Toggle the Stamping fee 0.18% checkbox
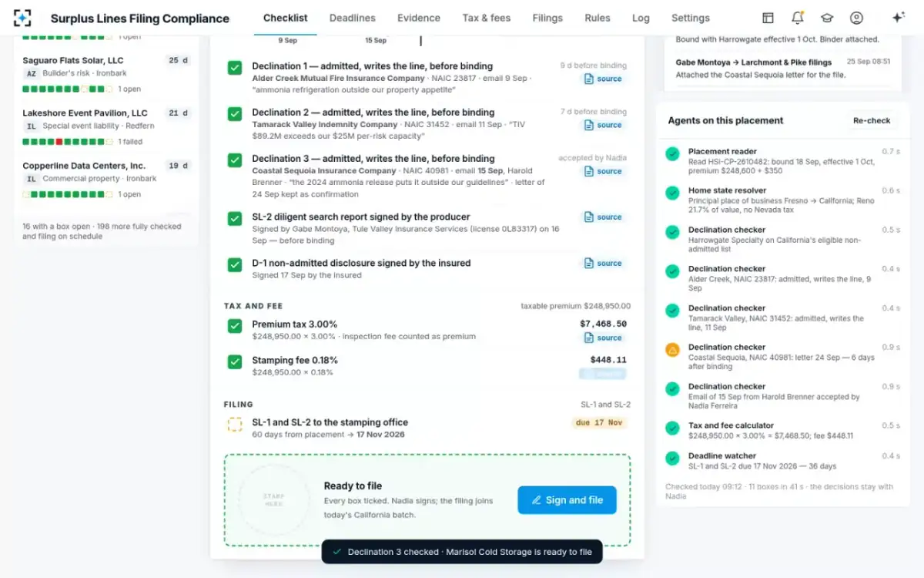This screenshot has height=578, width=924. (x=235, y=361)
